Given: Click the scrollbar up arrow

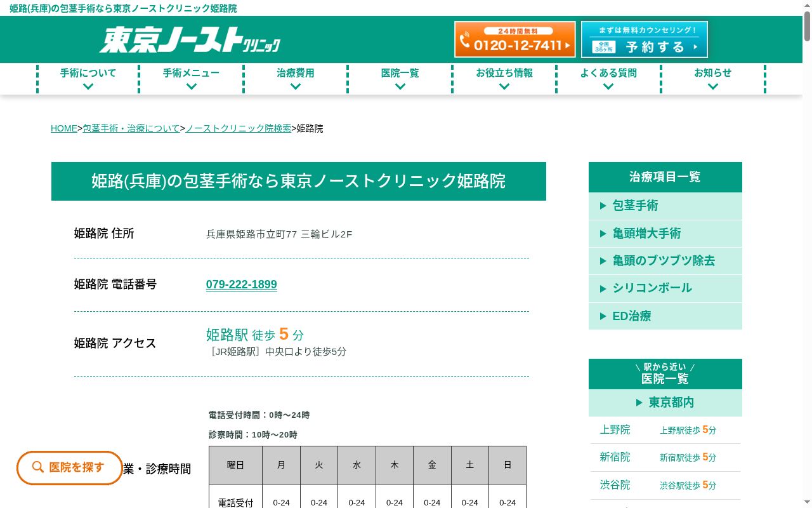Looking at the screenshot, I should tap(807, 4).
